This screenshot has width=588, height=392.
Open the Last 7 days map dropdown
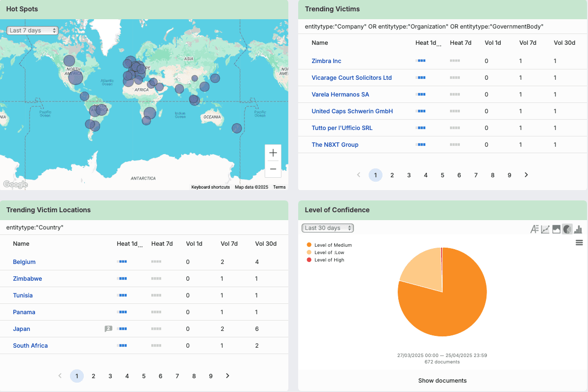32,31
